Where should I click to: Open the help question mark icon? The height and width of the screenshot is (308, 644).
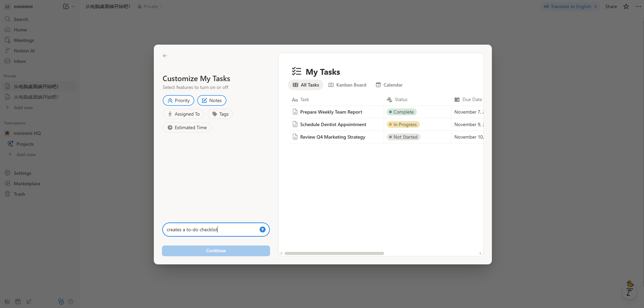[71, 302]
